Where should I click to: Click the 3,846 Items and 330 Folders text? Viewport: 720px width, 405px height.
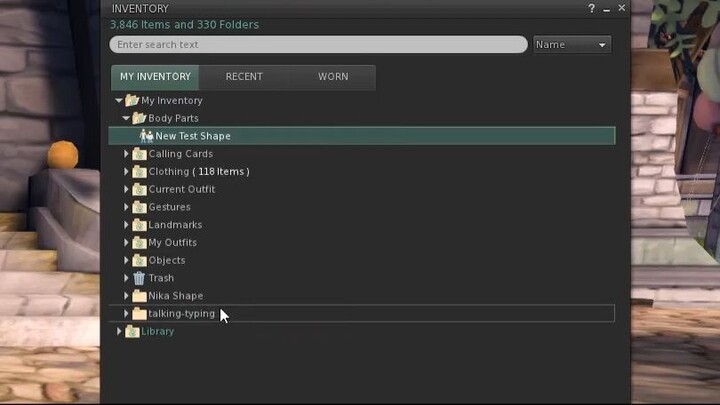click(x=184, y=24)
